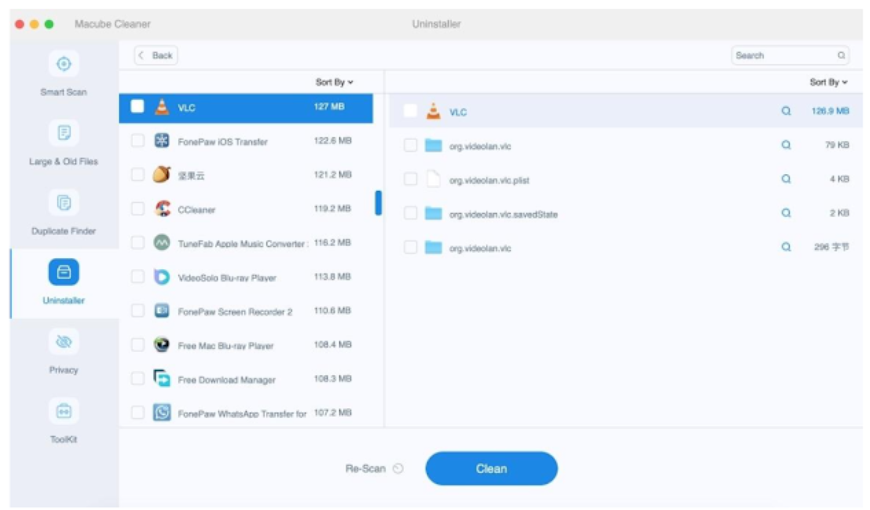Open the Privacy sidebar icon
This screenshot has height=510, width=870.
tap(63, 342)
